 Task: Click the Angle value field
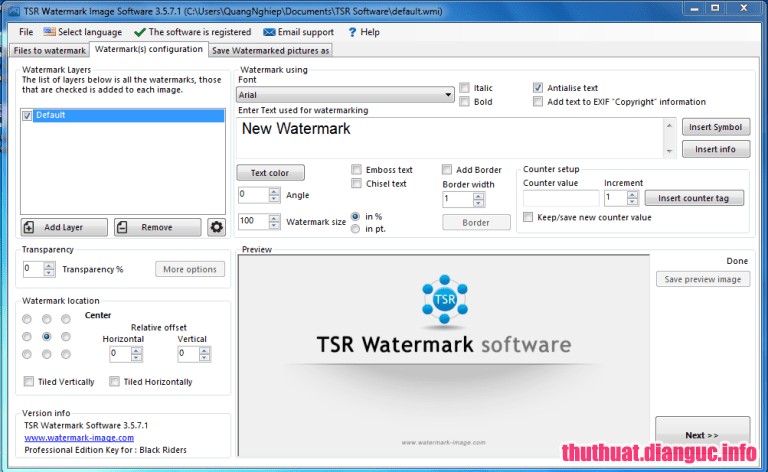pyautogui.click(x=253, y=194)
